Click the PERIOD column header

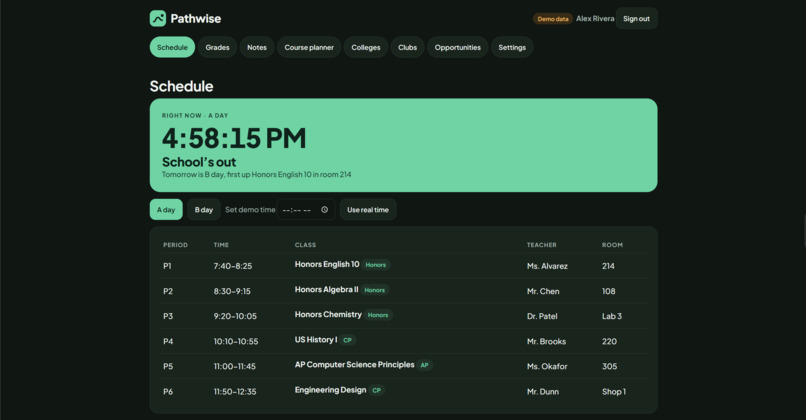[175, 245]
